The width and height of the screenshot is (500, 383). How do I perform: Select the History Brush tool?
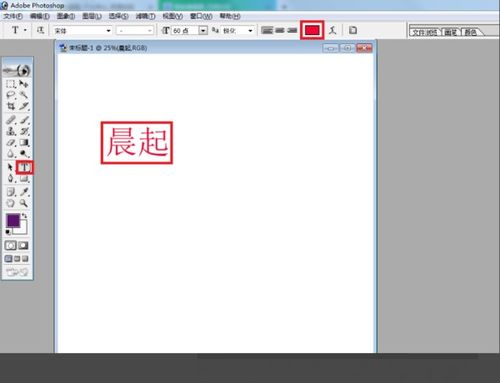[x=24, y=131]
